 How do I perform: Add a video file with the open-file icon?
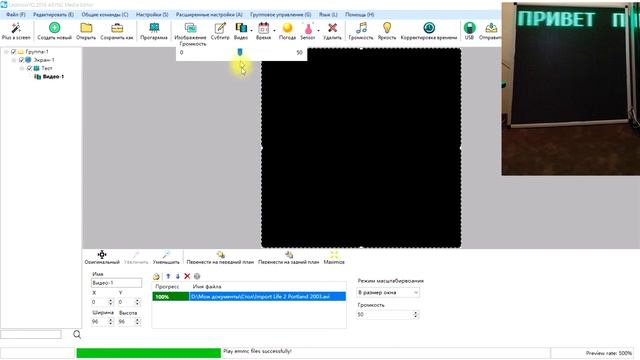point(156,276)
